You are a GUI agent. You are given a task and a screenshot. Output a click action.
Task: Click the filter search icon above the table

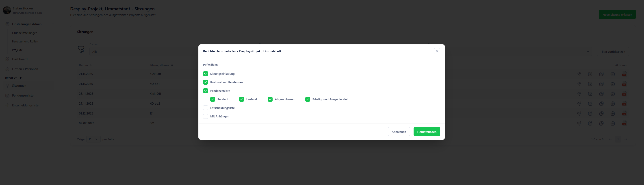click(x=81, y=49)
